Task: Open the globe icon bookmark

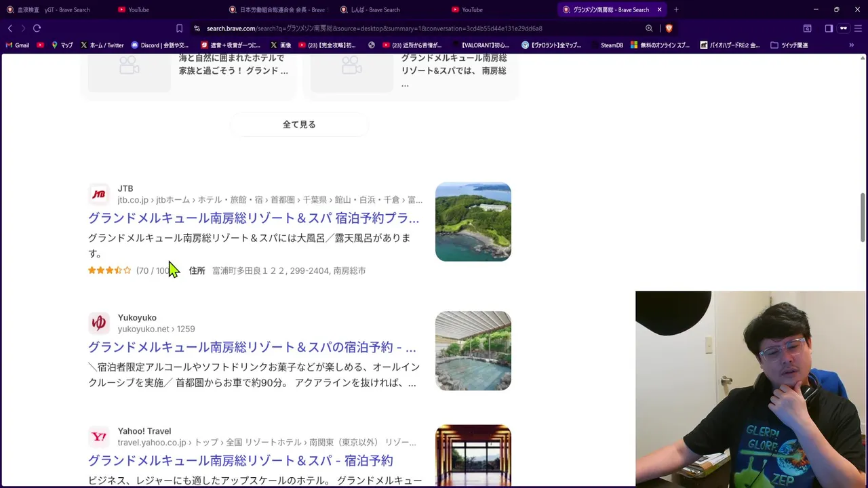Action: pyautogui.click(x=372, y=45)
